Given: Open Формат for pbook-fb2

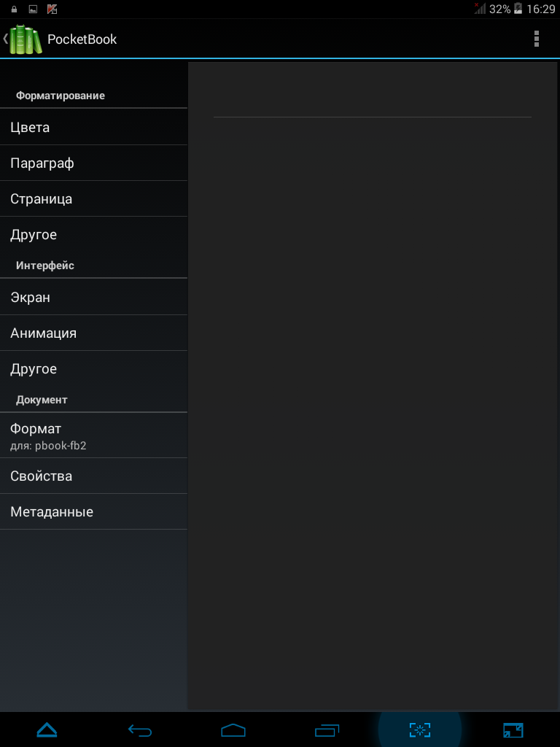Looking at the screenshot, I should pyautogui.click(x=93, y=436).
